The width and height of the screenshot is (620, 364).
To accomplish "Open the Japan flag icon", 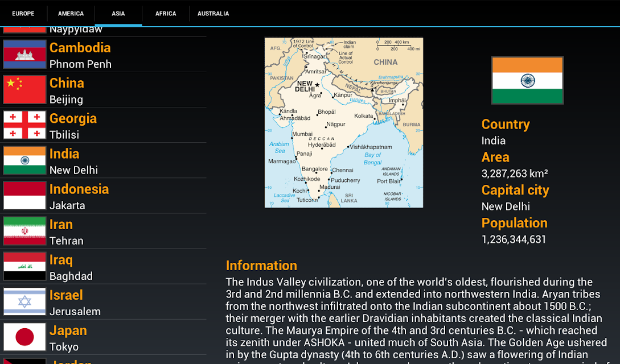I will click(x=24, y=337).
